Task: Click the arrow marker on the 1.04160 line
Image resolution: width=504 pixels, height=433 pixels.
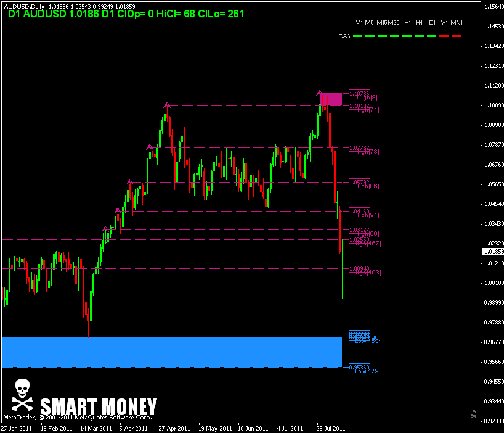Action: (118, 211)
